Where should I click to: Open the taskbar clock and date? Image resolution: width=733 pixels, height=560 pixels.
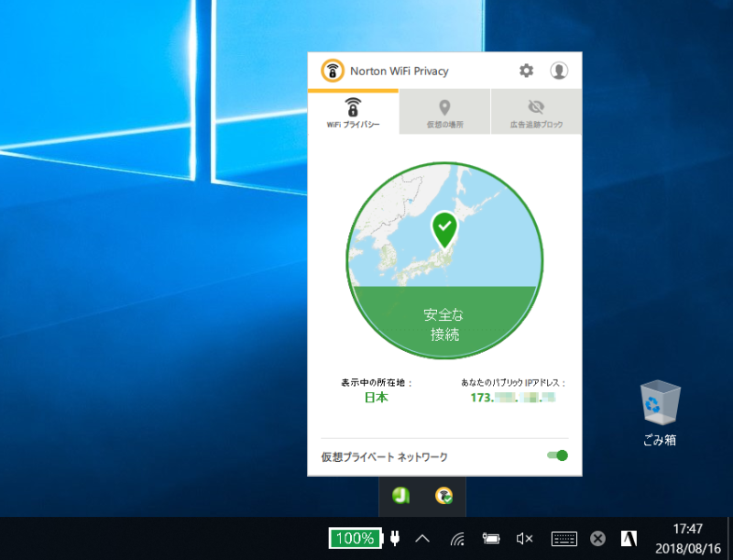(687, 538)
